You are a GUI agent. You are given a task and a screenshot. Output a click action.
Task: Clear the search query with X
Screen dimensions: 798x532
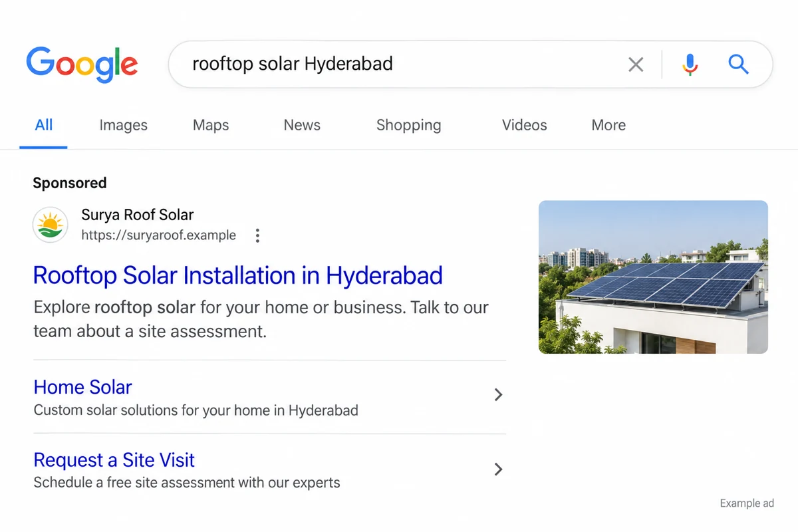(x=636, y=65)
